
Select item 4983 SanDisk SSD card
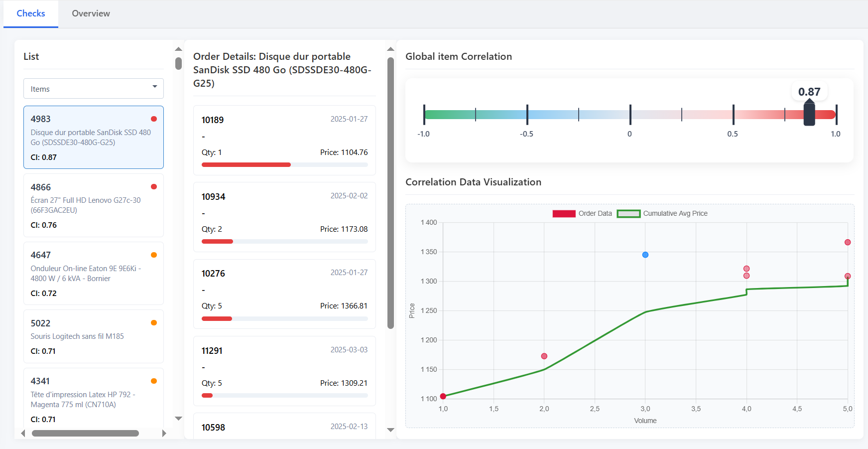click(x=94, y=137)
